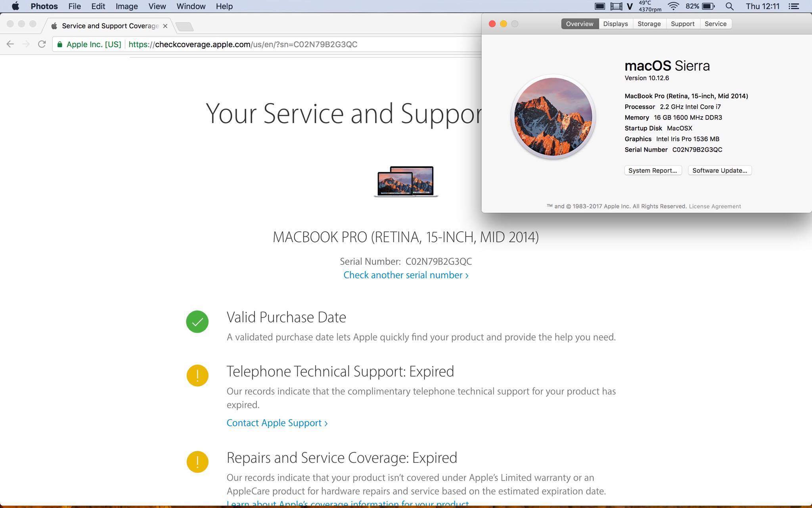812x508 pixels.
Task: Click the Memory 16 GB 1600 MHz DDR3 line
Action: [x=673, y=117]
